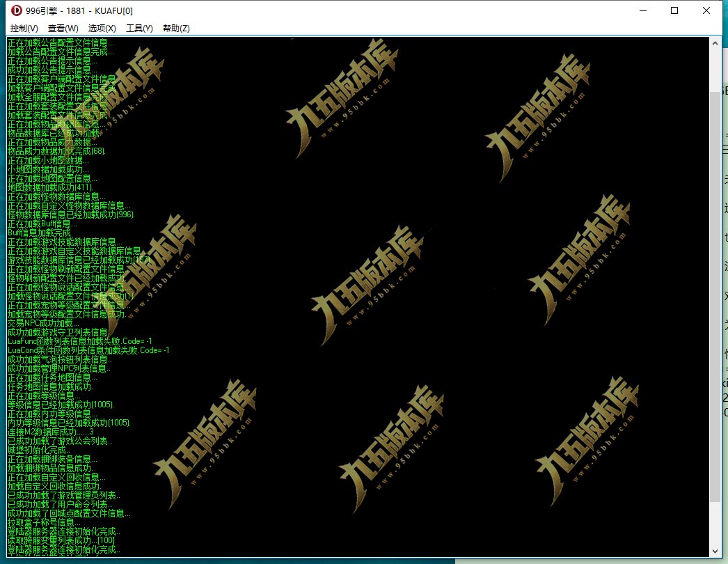Viewport: 728px width, 564px height.
Task: Select log line 加载自定义回收信息成功
Action: [x=54, y=487]
